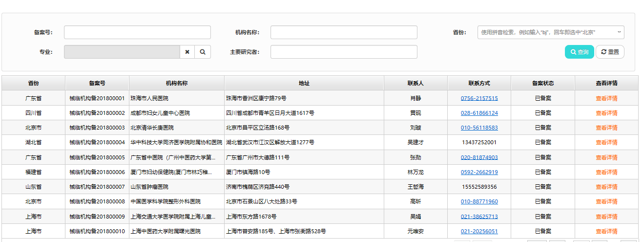Clear the 专业 field with X icon
This screenshot has width=644, height=242.
(x=187, y=52)
